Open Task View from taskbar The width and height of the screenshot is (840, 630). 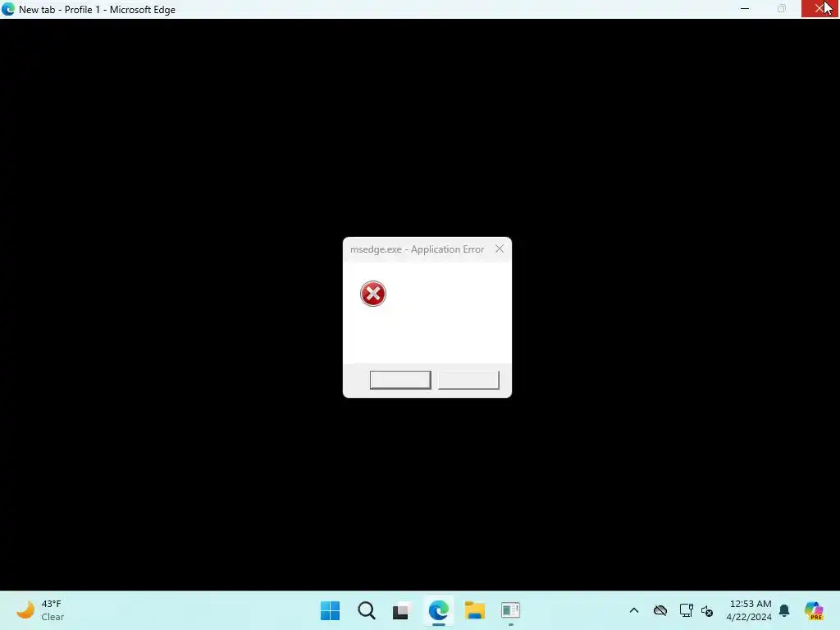pos(401,610)
